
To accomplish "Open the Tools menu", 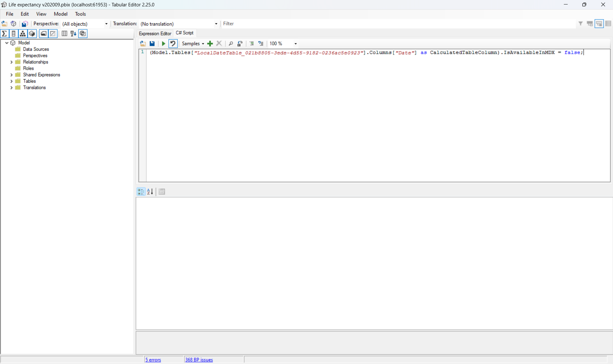I will click(x=80, y=14).
